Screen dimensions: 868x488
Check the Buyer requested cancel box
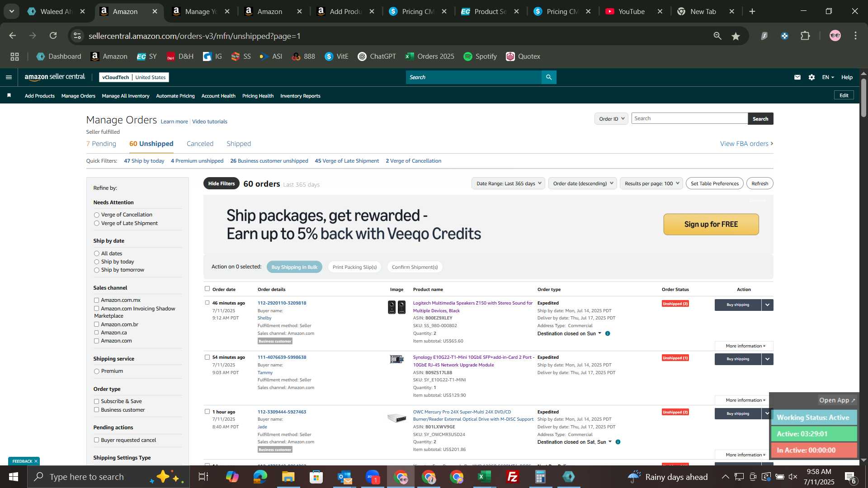pyautogui.click(x=96, y=440)
